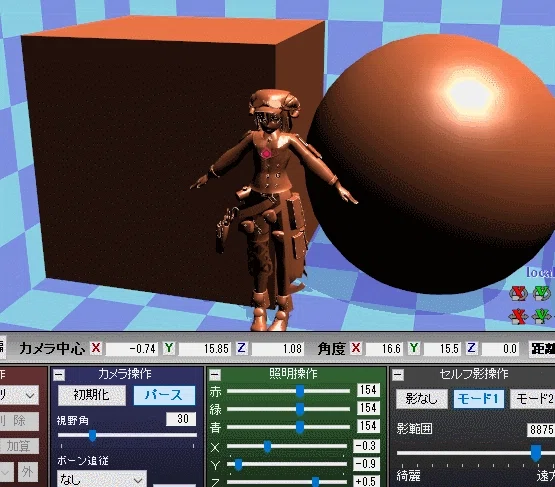The width and height of the screenshot is (555, 487).
Task: Click the 削除 button in left panel
Action: point(19,421)
